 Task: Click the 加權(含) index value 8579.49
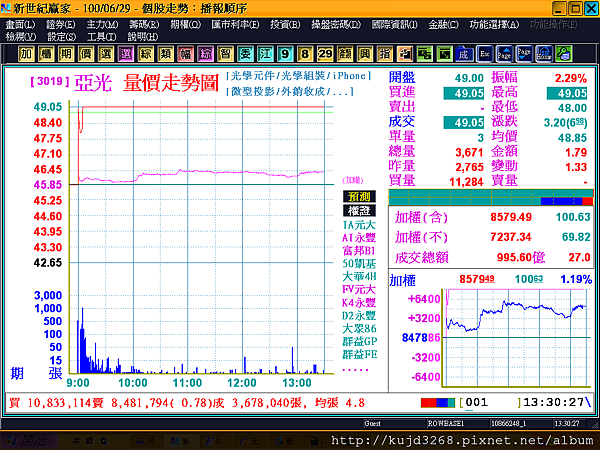point(511,217)
